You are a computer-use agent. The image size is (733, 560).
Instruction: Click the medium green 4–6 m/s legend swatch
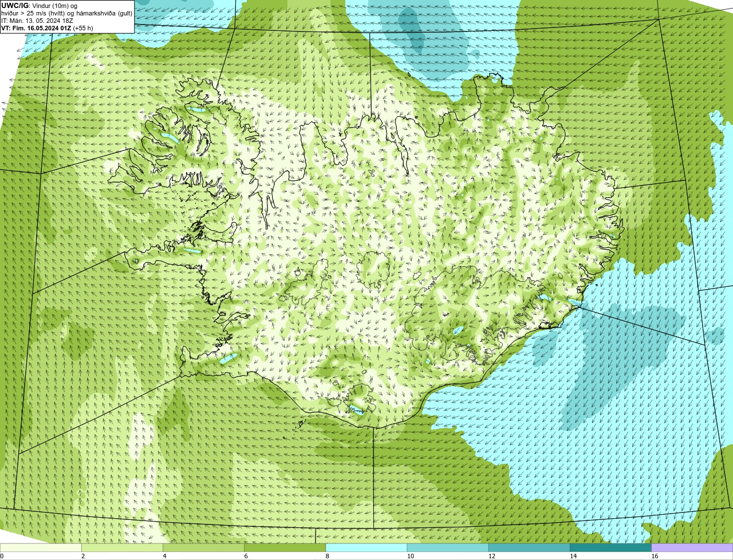pos(203,547)
